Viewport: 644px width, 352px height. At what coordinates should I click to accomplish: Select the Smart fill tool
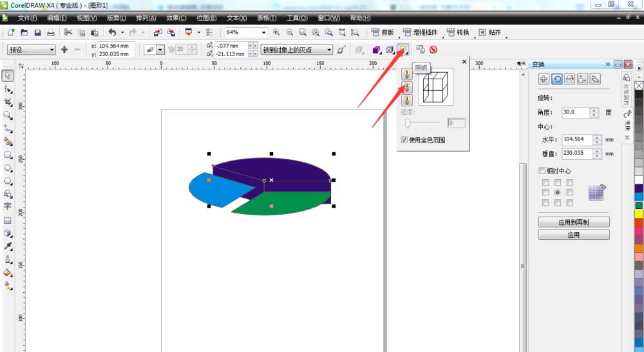pos(8,141)
